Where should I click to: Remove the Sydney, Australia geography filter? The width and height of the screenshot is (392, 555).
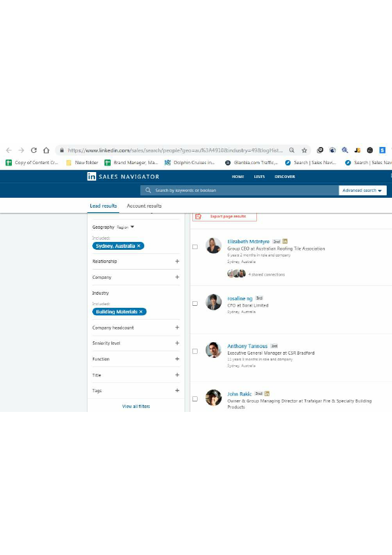[x=139, y=246]
